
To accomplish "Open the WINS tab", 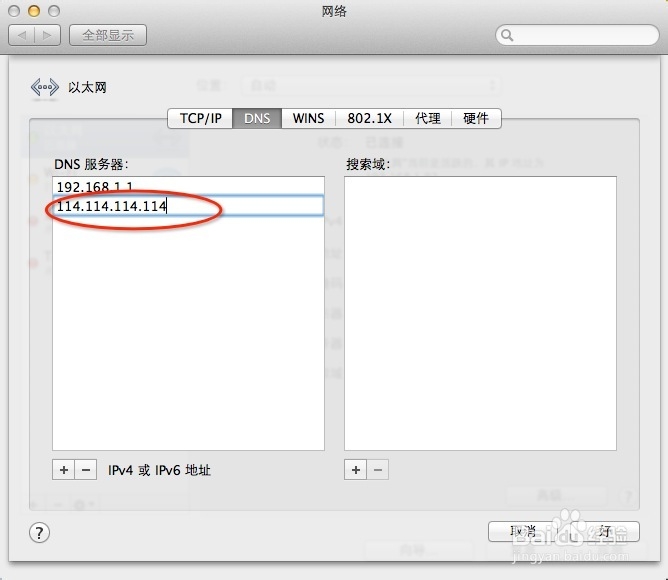I will (x=308, y=118).
